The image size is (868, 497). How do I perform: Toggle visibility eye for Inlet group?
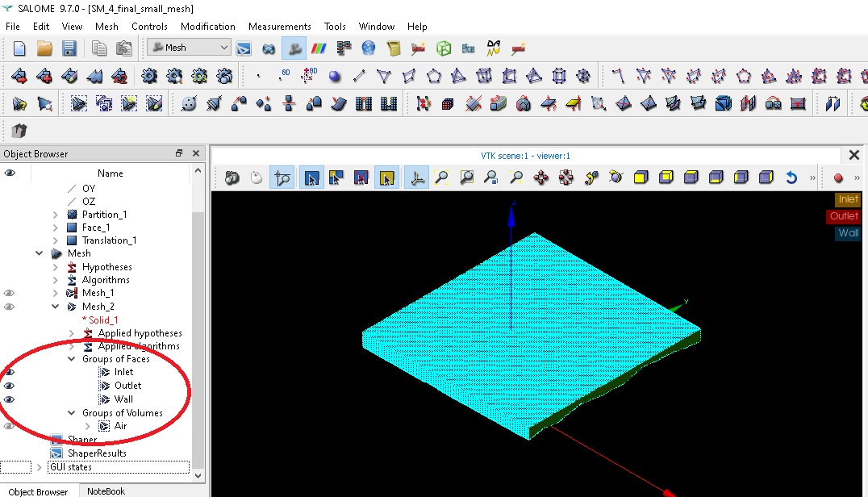point(10,372)
